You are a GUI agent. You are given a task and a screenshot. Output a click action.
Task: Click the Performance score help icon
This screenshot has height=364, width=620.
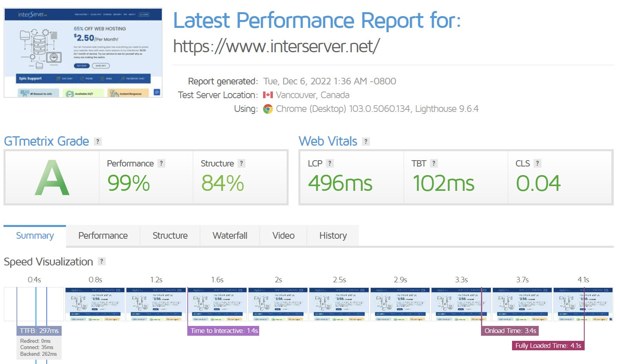161,163
